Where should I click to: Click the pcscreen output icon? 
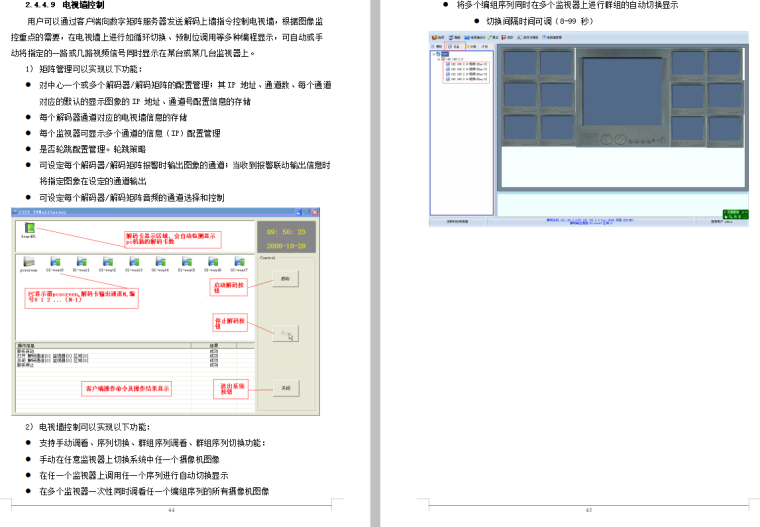click(28, 263)
